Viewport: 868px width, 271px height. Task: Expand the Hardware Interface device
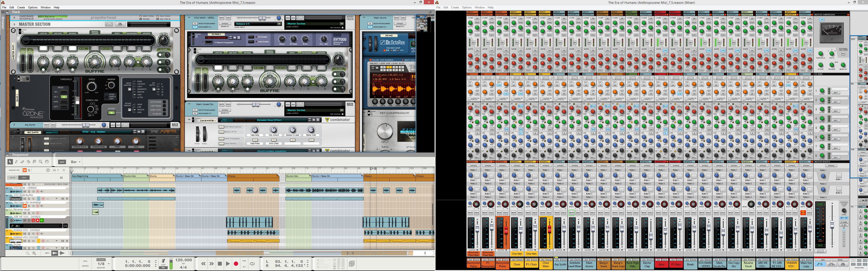(x=14, y=18)
